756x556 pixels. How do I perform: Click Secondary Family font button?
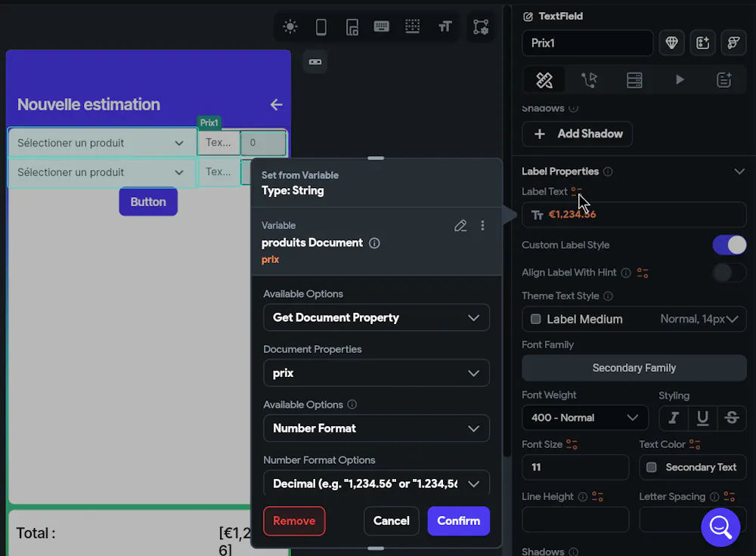(x=634, y=368)
